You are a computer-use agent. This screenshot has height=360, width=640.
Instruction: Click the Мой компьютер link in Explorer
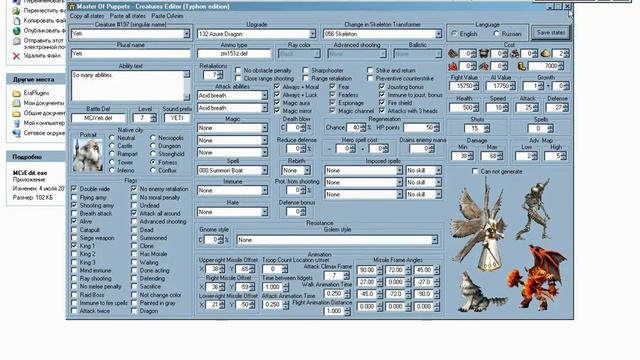tap(44, 123)
